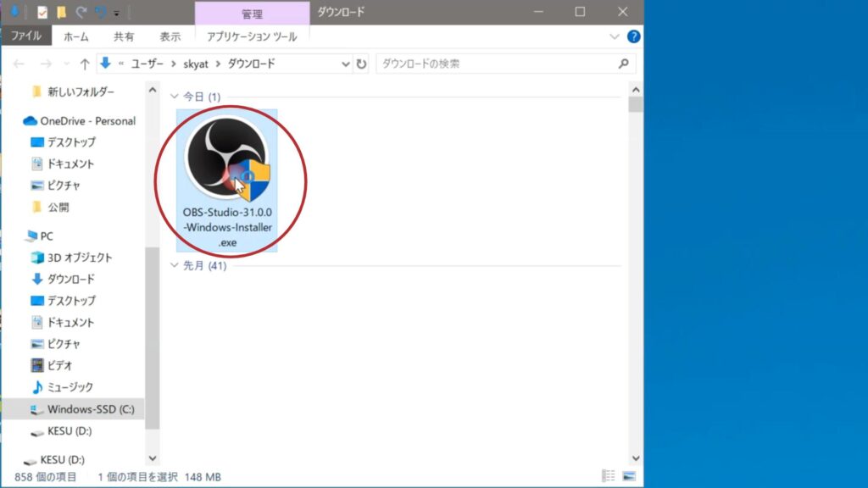Click the new folder quick access icon
Image resolution: width=868 pixels, height=488 pixels.
point(62,12)
